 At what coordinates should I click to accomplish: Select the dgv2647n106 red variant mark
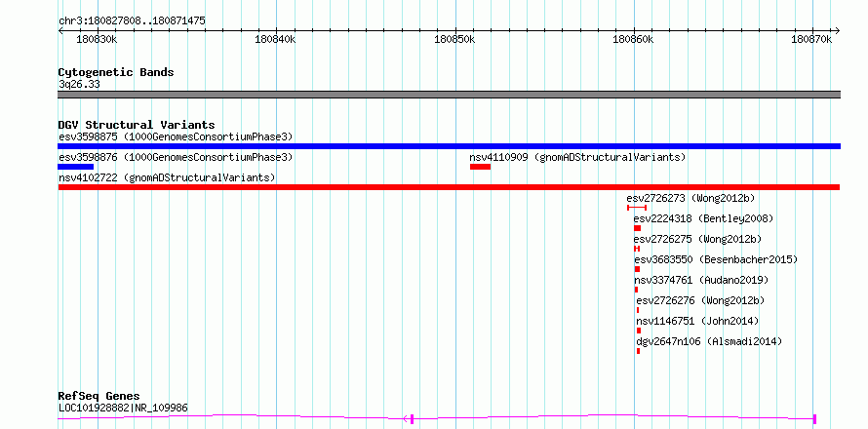click(x=638, y=351)
